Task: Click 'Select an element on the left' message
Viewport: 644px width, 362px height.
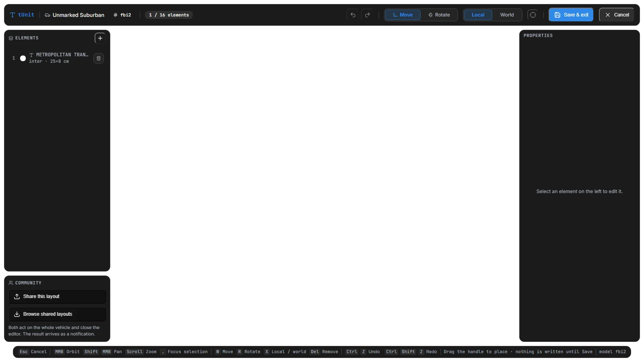Action: 580,191
